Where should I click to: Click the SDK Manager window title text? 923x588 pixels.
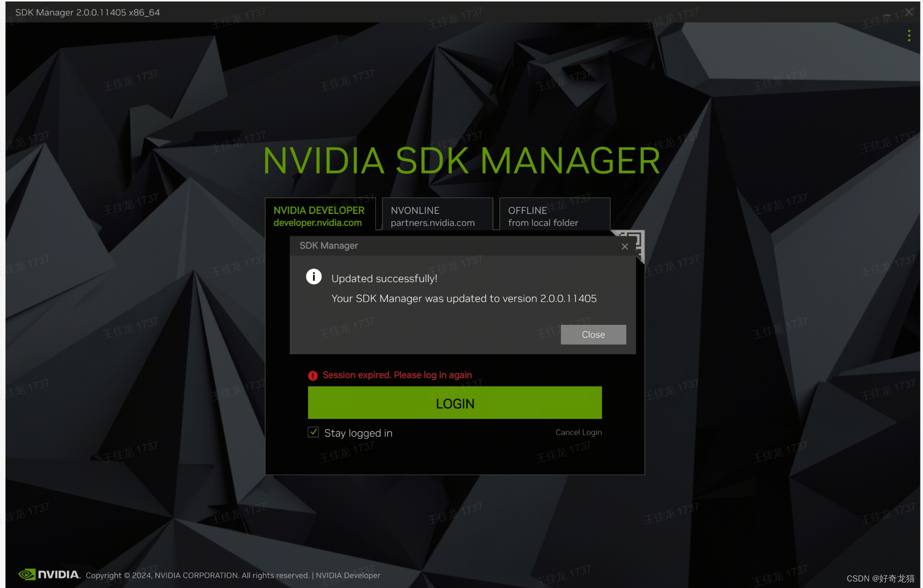[x=88, y=12]
